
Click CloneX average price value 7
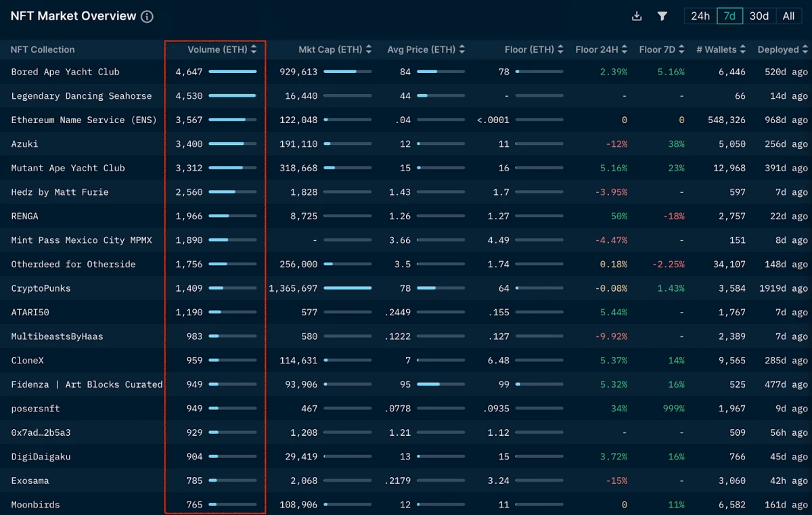click(408, 361)
